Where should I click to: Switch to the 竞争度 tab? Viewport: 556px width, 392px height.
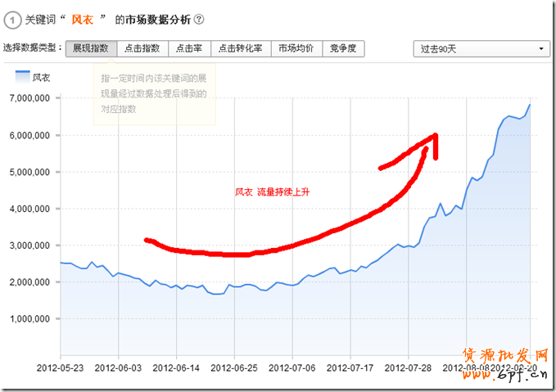[x=343, y=48]
